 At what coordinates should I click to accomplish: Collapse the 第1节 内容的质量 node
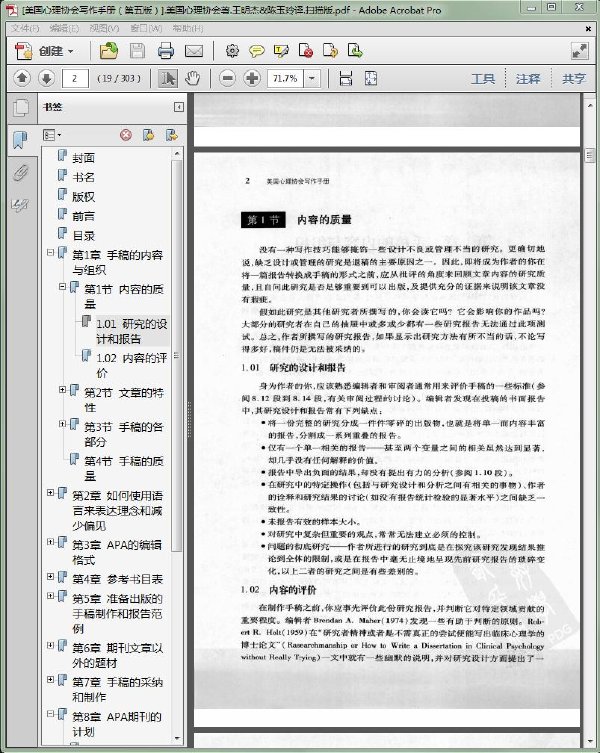coord(62,286)
